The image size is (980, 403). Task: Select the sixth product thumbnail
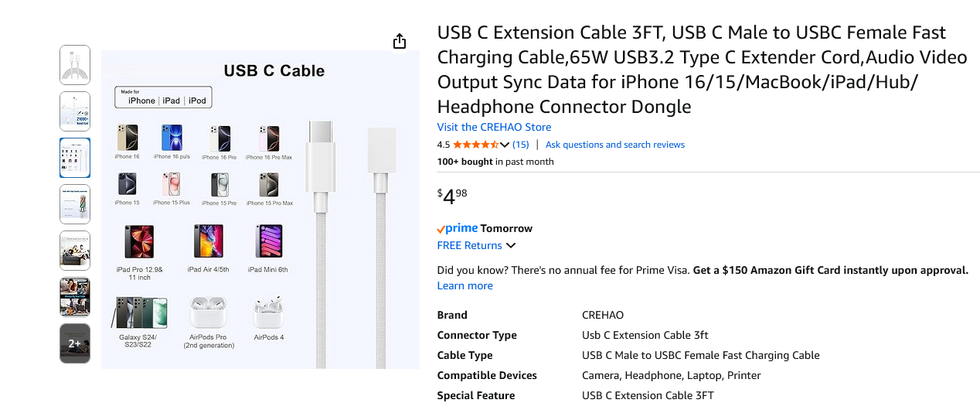(x=75, y=297)
